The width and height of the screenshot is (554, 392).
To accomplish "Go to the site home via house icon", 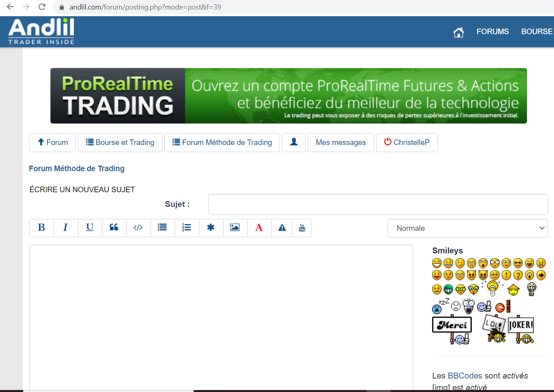I will point(459,32).
